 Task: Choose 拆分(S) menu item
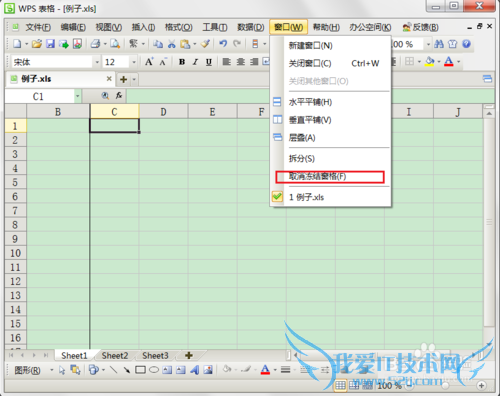pyautogui.click(x=330, y=159)
